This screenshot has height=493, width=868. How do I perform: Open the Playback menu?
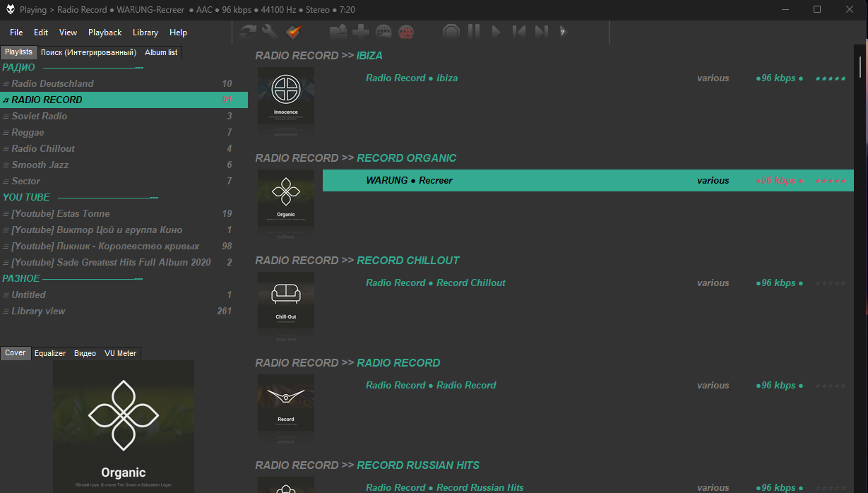pos(105,32)
